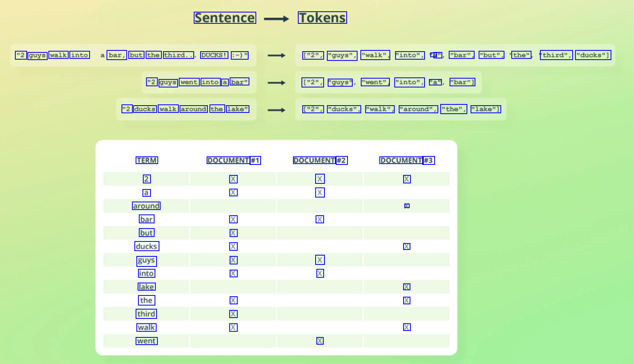Viewport: 634px width, 364px height.
Task: Click the X for "third" in Document #1
Action: click(x=233, y=314)
